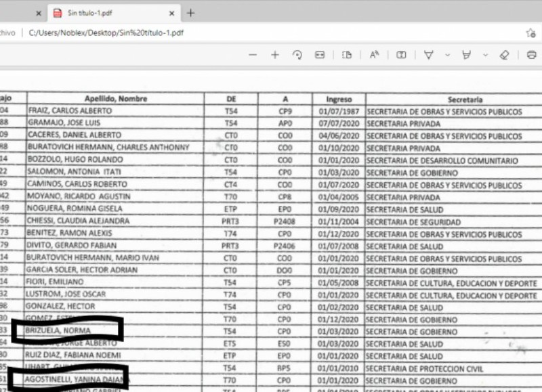
Task: Zoom out the PDF with minus icon
Action: tap(253, 56)
